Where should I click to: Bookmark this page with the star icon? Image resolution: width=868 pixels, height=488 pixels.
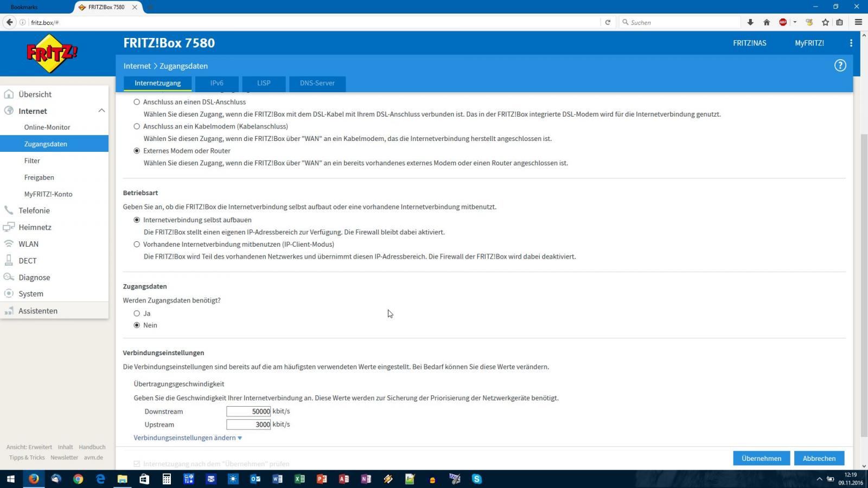click(x=825, y=22)
